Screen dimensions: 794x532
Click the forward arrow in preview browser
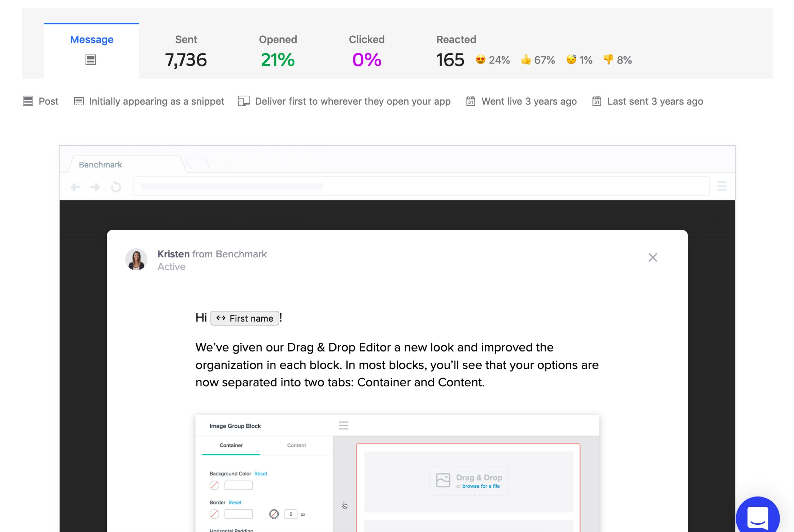pyautogui.click(x=95, y=187)
